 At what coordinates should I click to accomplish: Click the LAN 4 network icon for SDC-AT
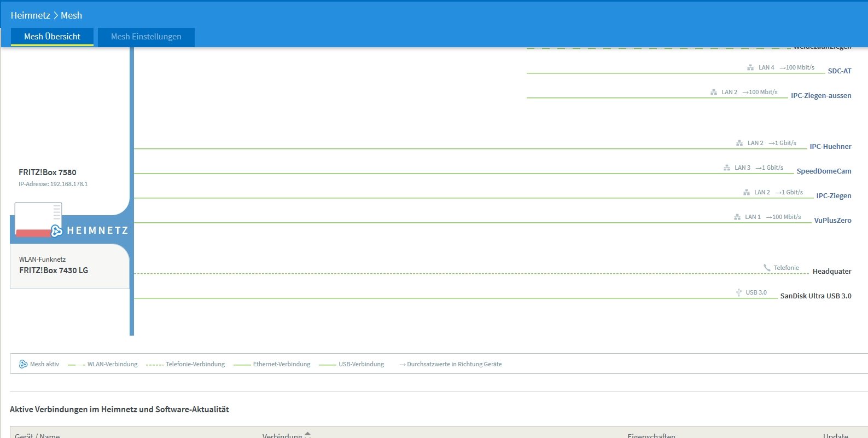point(750,67)
